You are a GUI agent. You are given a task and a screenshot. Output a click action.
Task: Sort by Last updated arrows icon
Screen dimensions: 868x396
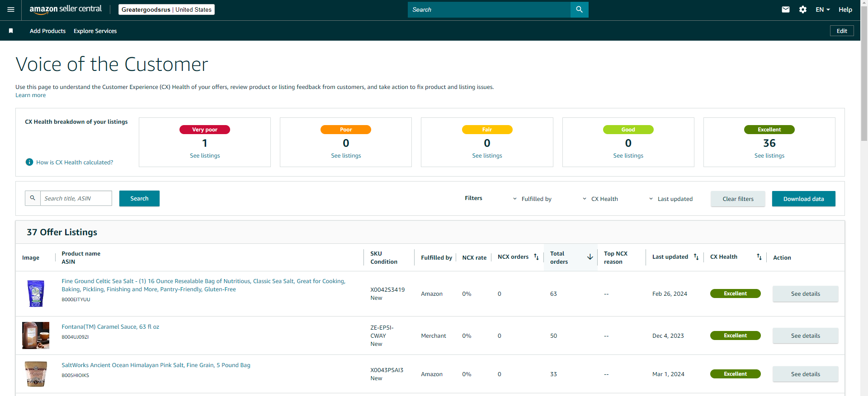(696, 257)
